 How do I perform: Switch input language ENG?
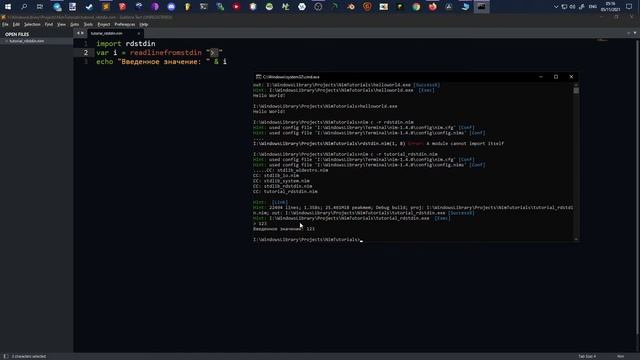click(593, 7)
